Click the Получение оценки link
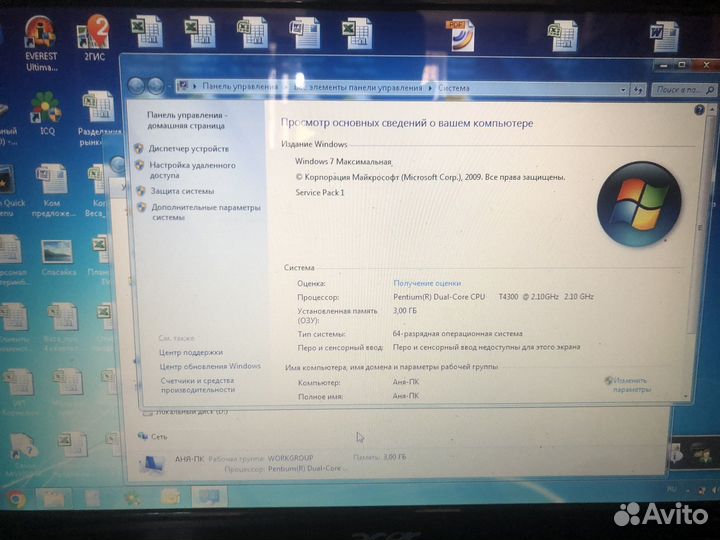 tap(427, 283)
